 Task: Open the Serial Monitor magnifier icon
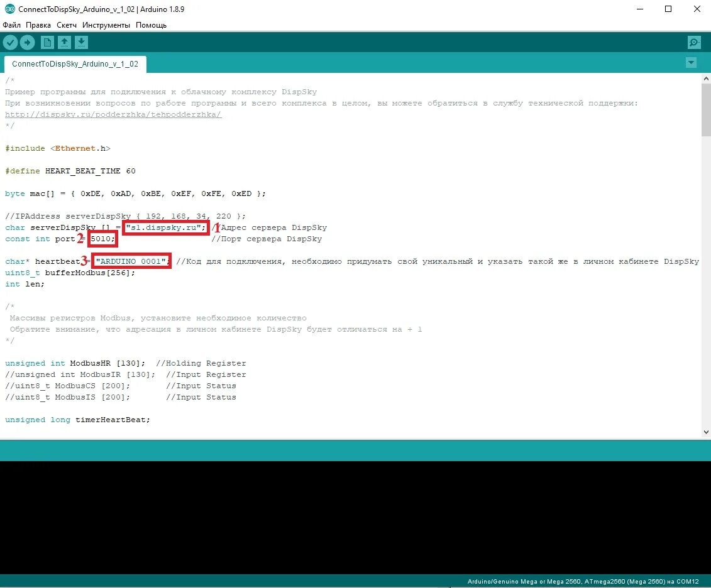click(x=694, y=43)
